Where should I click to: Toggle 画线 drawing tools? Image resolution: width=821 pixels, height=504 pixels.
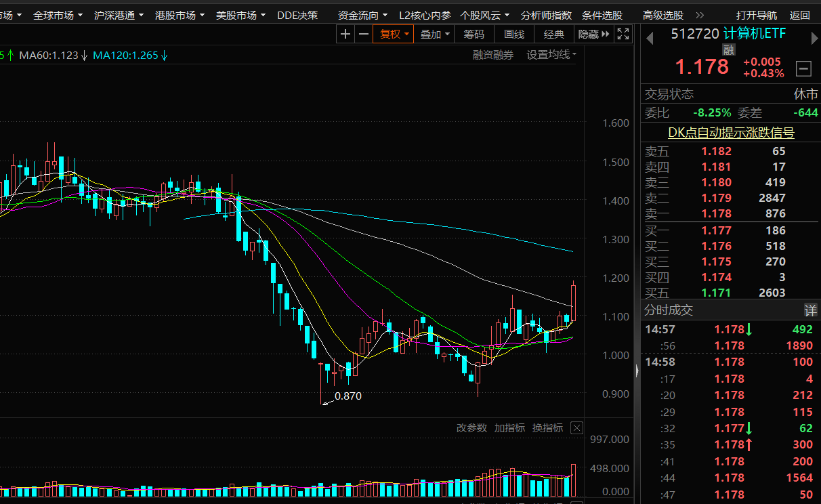(x=514, y=34)
